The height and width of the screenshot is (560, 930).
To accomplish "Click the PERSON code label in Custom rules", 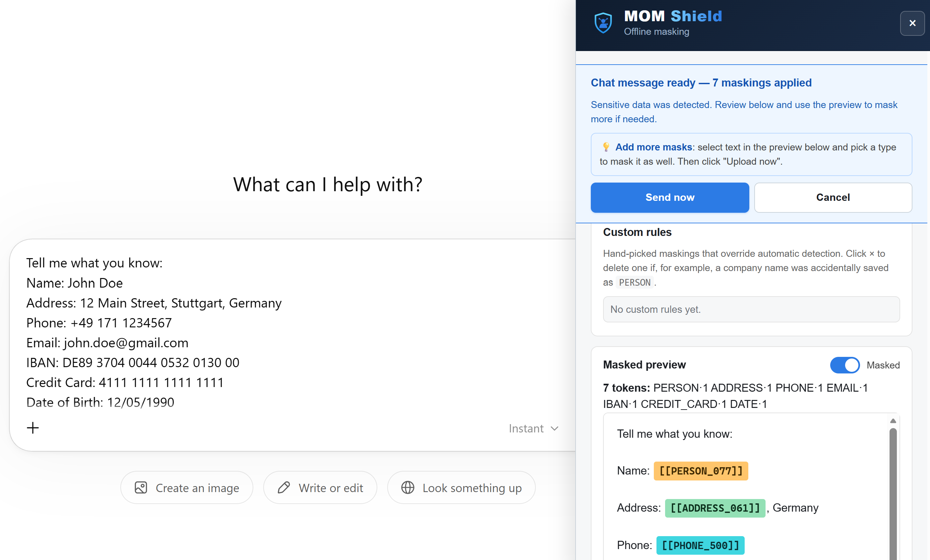I will (x=635, y=282).
